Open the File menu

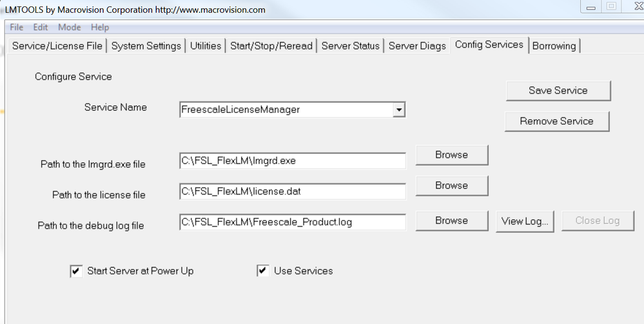click(16, 27)
